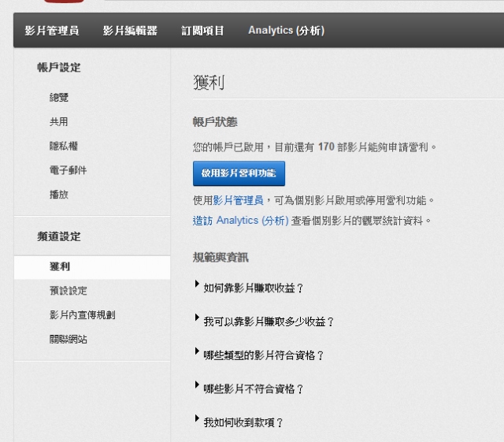Open the 影片管理員 tab in top bar

[x=52, y=31]
